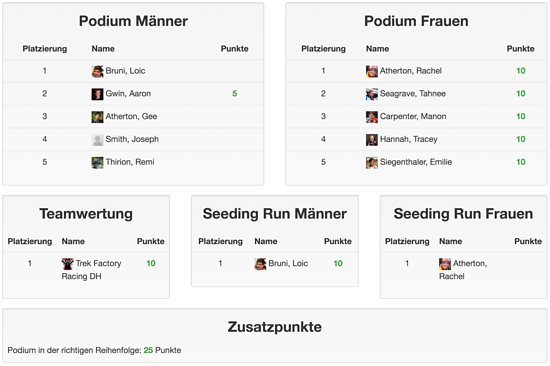The width and height of the screenshot is (550, 366).
Task: Click the Podium Männer heading
Action: coord(133,21)
